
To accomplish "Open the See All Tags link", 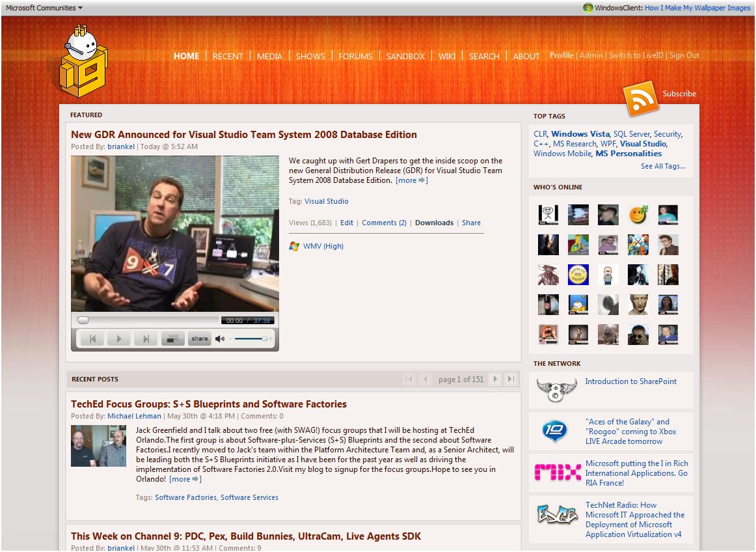I will click(662, 166).
